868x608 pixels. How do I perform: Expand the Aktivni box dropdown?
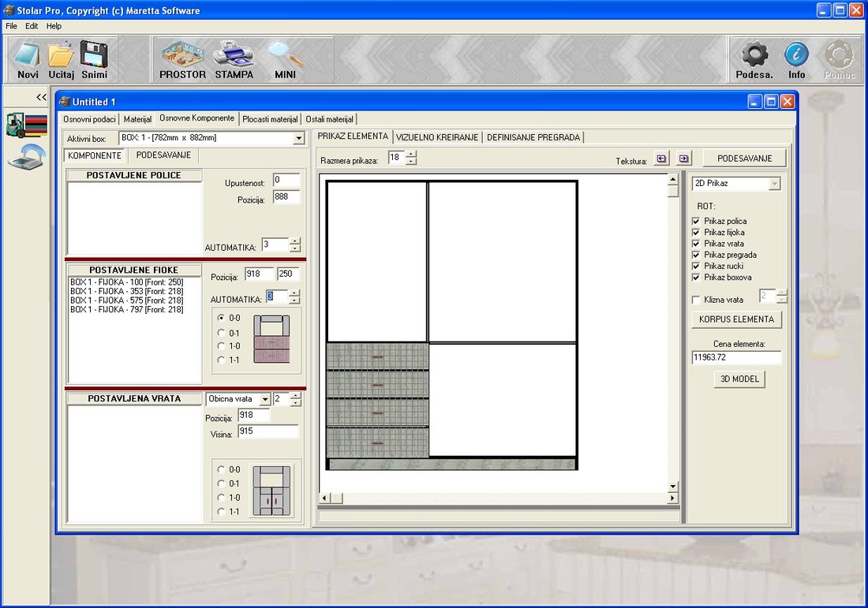[x=298, y=138]
